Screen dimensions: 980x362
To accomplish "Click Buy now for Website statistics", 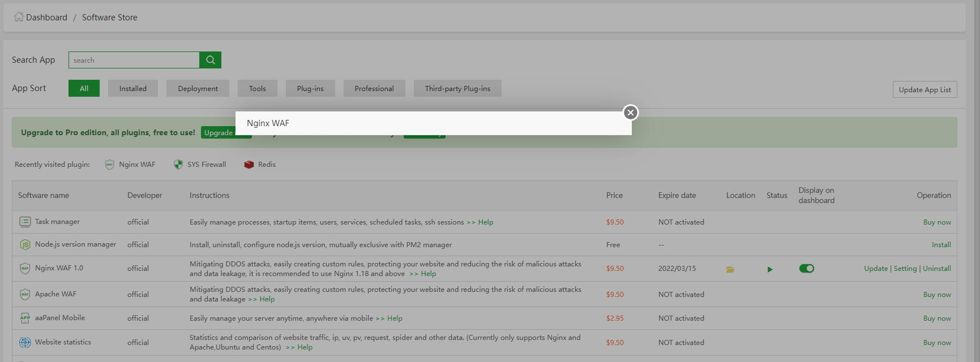I will [x=937, y=343].
